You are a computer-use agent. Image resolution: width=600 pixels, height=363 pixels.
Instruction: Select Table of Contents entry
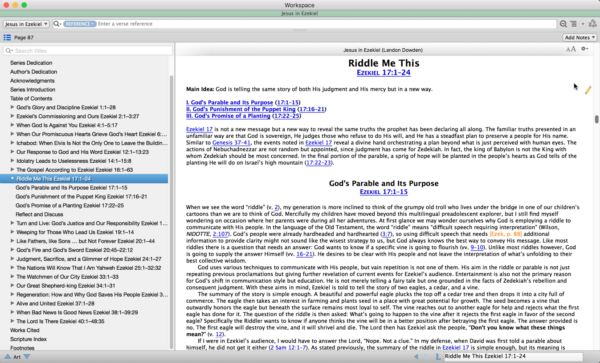pyautogui.click(x=31, y=98)
